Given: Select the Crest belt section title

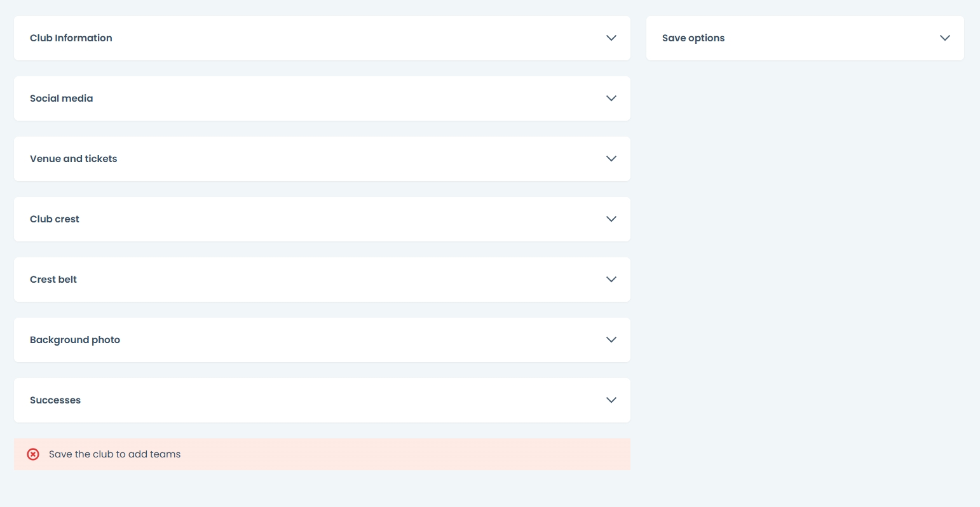Looking at the screenshot, I should (53, 280).
